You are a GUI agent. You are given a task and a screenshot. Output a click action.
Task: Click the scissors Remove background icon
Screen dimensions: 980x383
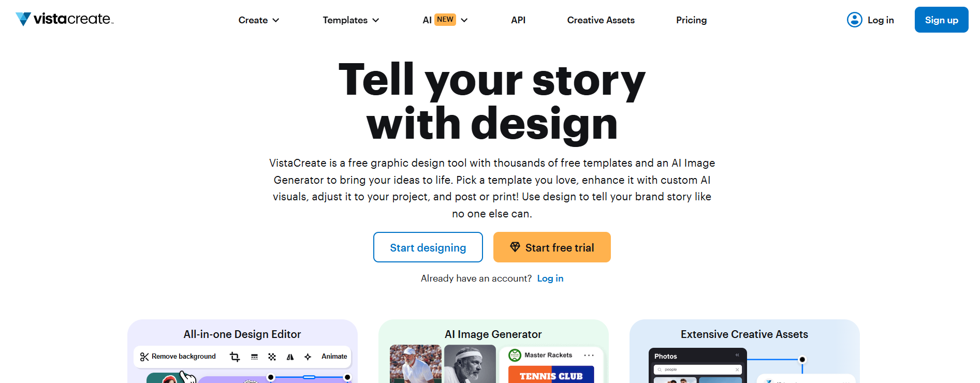[144, 357]
